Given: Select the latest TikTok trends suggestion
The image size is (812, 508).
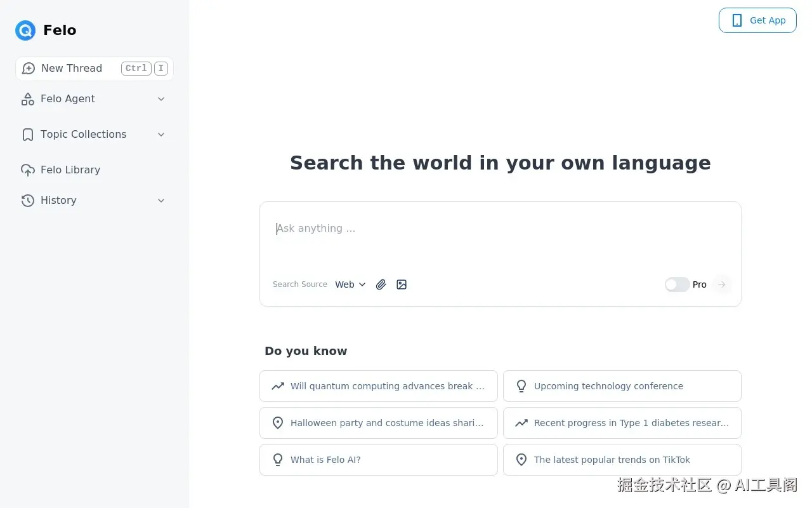Looking at the screenshot, I should click(622, 460).
